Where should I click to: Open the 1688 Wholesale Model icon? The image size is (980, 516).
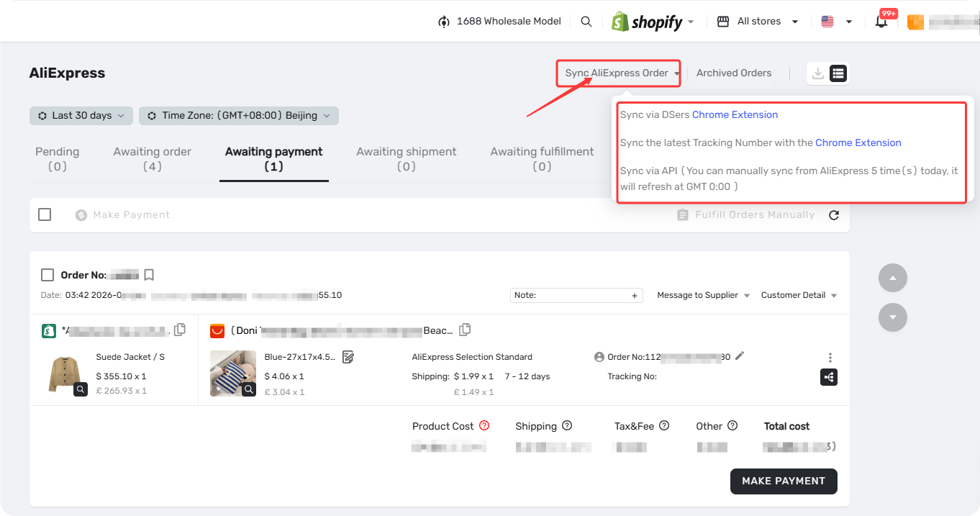coord(444,22)
